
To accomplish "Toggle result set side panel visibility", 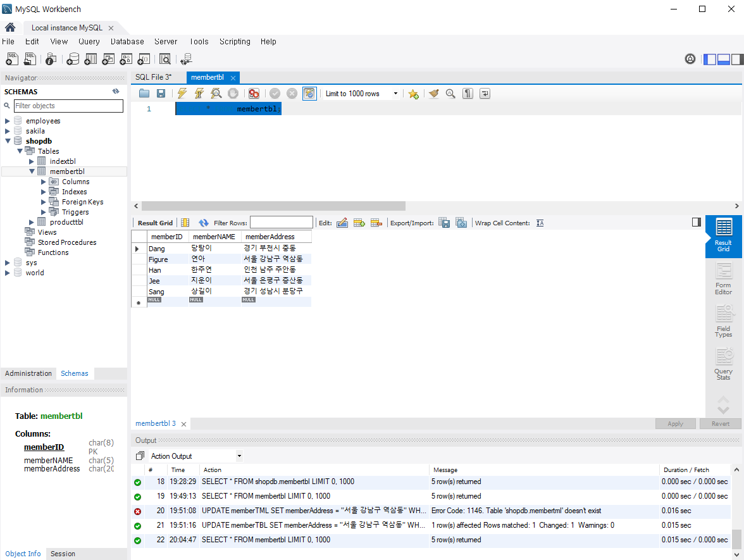I will [x=696, y=222].
